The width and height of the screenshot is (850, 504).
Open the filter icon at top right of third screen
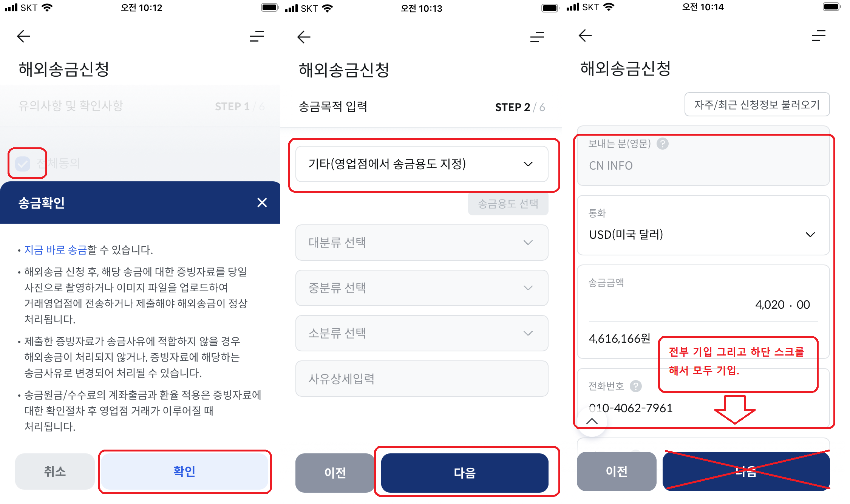pyautogui.click(x=818, y=36)
